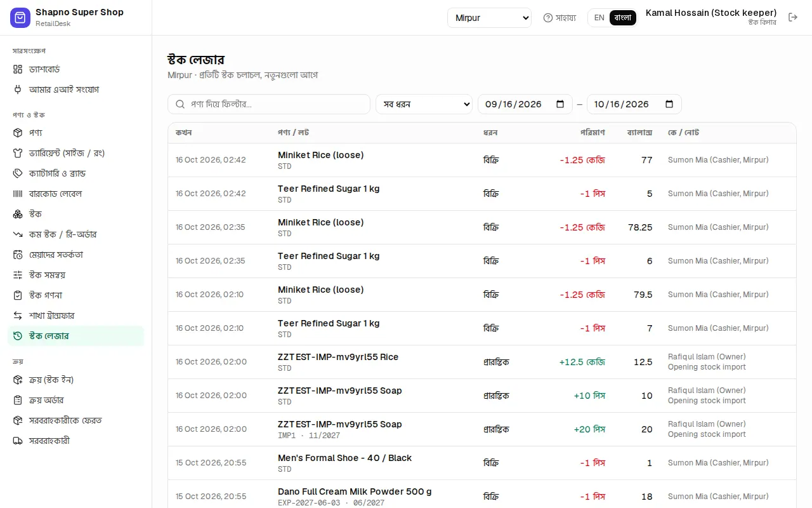Viewport: 812px width, 508px height.
Task: Click the Shapno Super Shop bag logo
Action: click(x=20, y=18)
